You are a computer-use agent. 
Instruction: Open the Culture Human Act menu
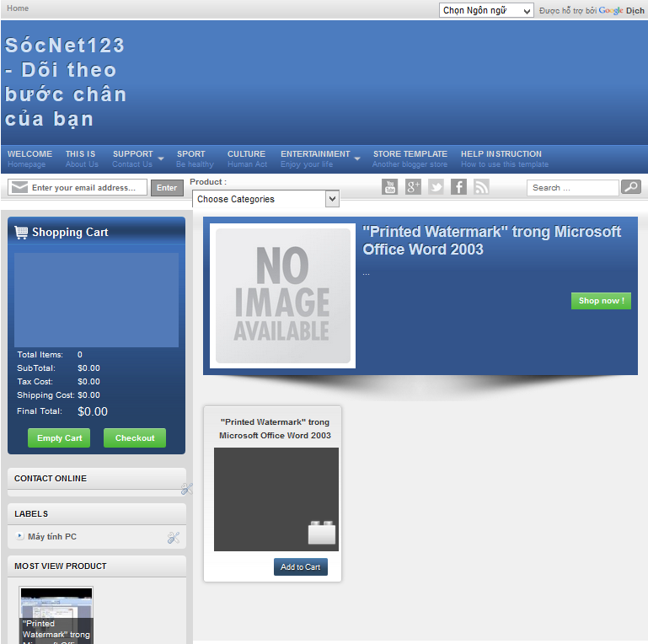[247, 158]
